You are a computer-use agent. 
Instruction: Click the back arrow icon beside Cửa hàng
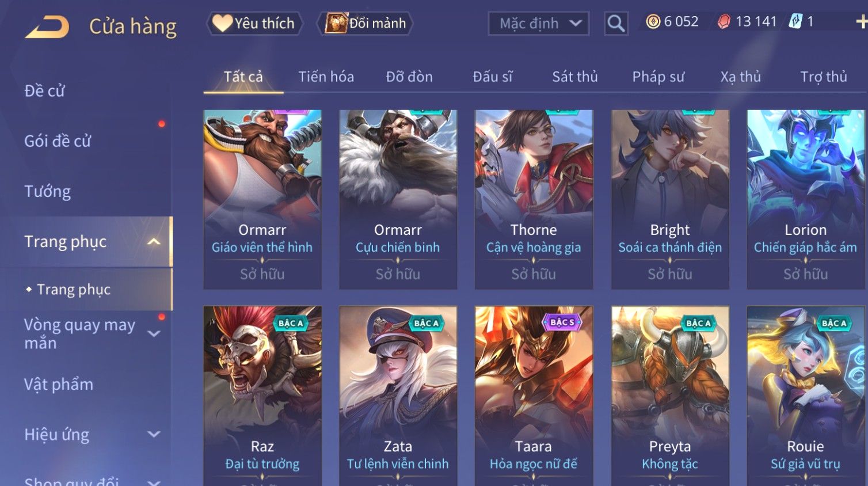47,26
